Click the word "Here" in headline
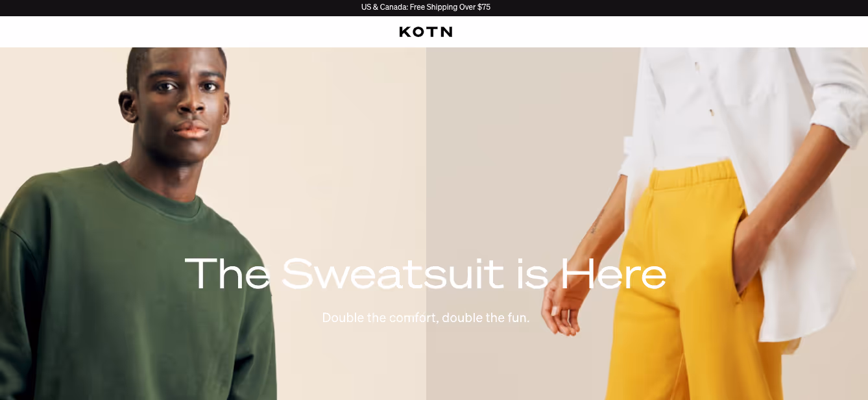Screen dimensions: 868x400 coord(614,273)
